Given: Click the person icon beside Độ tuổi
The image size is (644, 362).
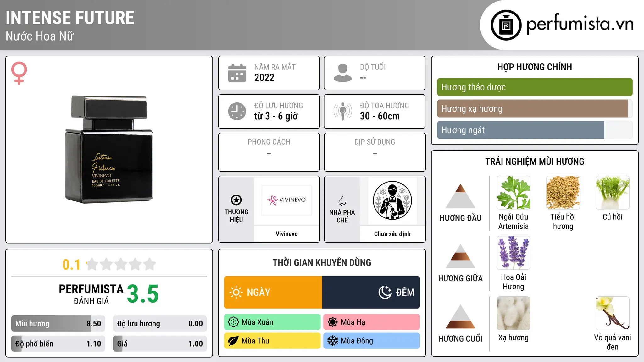Looking at the screenshot, I should (x=343, y=73).
